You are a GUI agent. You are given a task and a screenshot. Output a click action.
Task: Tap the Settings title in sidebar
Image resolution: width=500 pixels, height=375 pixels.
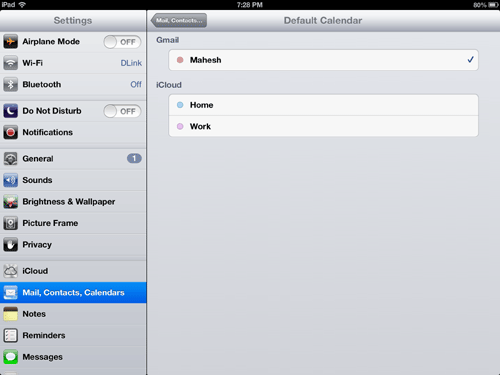73,20
